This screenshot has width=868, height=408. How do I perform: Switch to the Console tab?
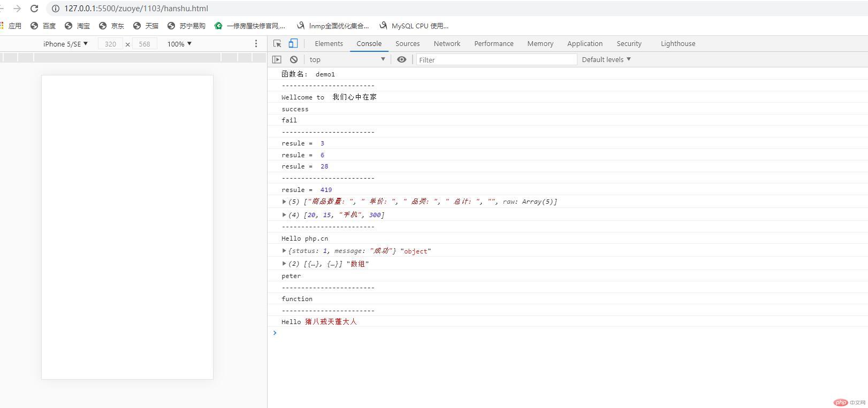(369, 44)
